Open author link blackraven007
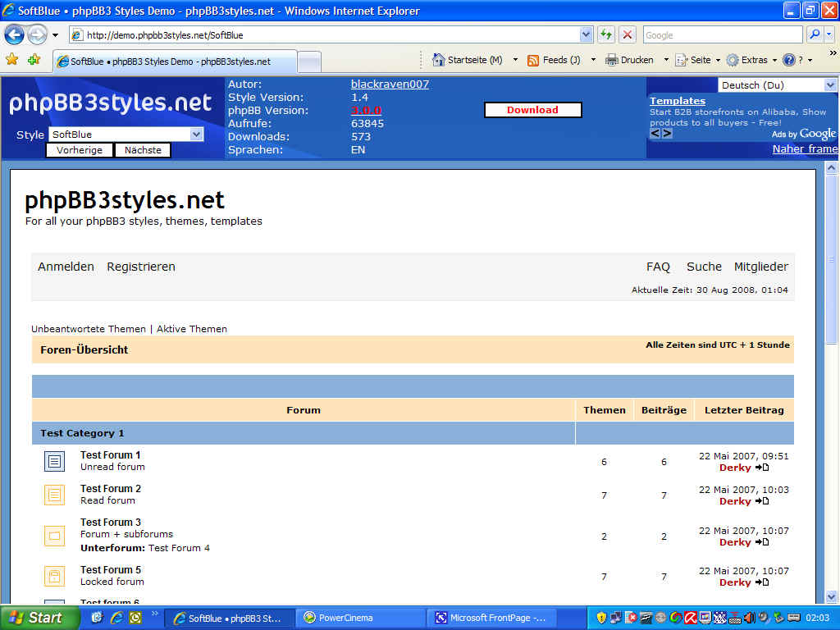This screenshot has height=630, width=840. tap(390, 84)
